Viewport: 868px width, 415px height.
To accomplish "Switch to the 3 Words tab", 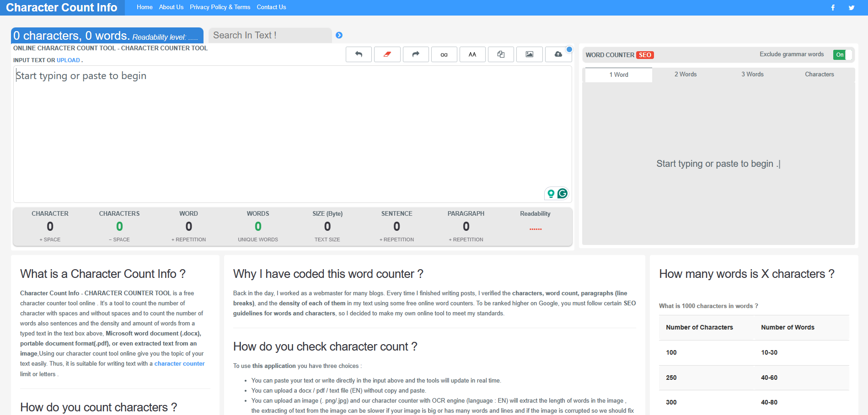I will point(752,74).
